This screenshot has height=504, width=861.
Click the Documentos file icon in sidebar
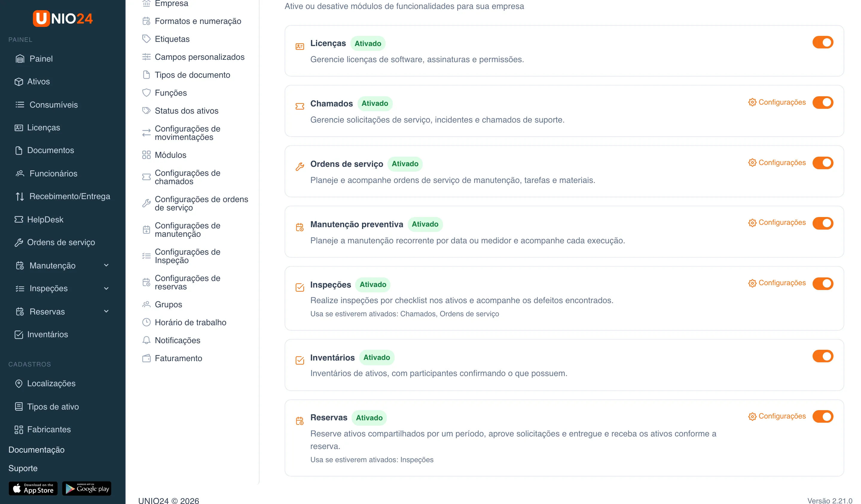point(19,150)
